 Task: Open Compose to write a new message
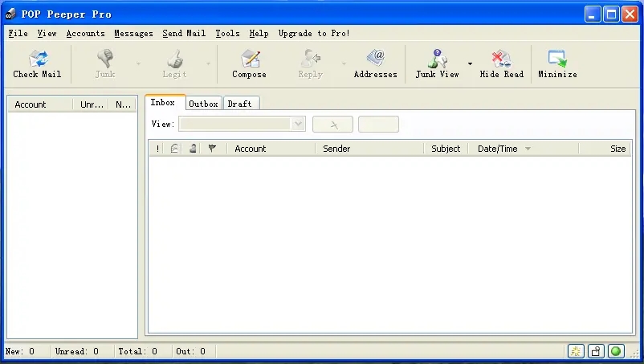coord(250,59)
